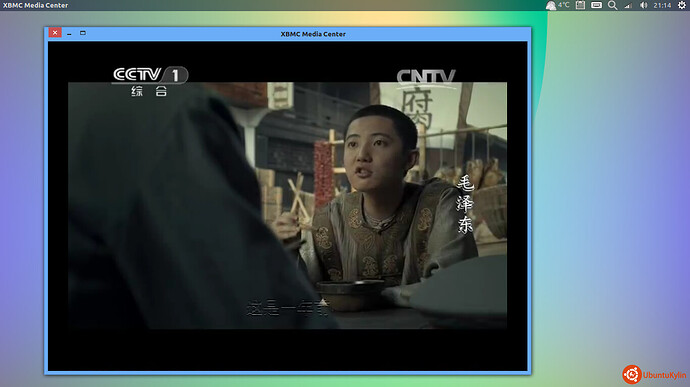Open the 21:14 clock menu
Screen dimensions: 690x387
point(662,5)
